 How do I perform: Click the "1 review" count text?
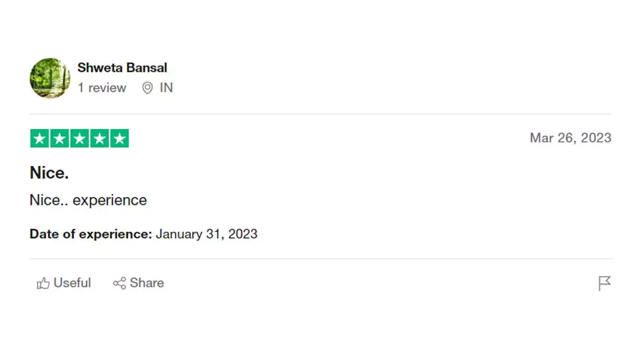102,88
